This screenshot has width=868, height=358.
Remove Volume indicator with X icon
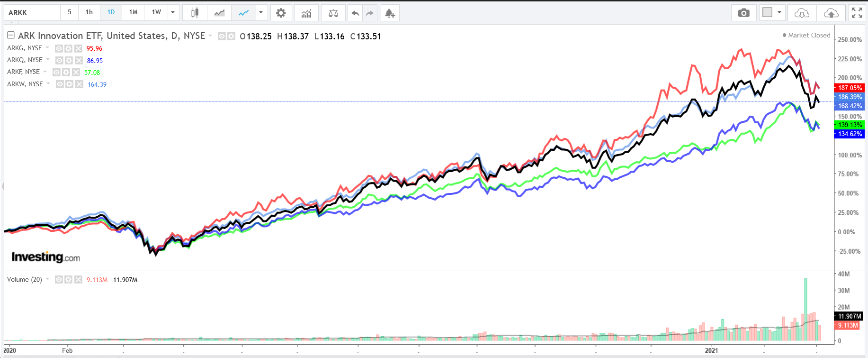point(78,280)
